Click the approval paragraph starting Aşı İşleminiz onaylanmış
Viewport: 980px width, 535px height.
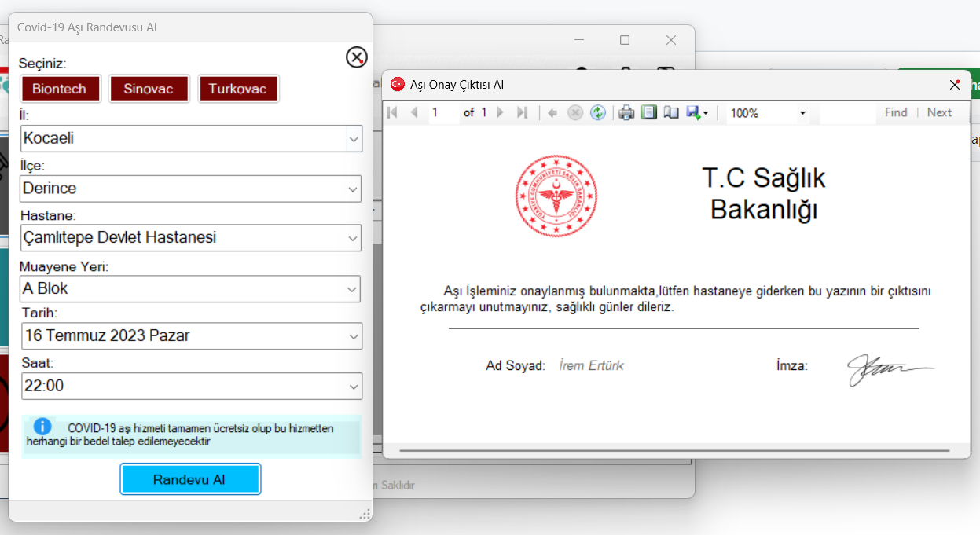pyautogui.click(x=676, y=299)
